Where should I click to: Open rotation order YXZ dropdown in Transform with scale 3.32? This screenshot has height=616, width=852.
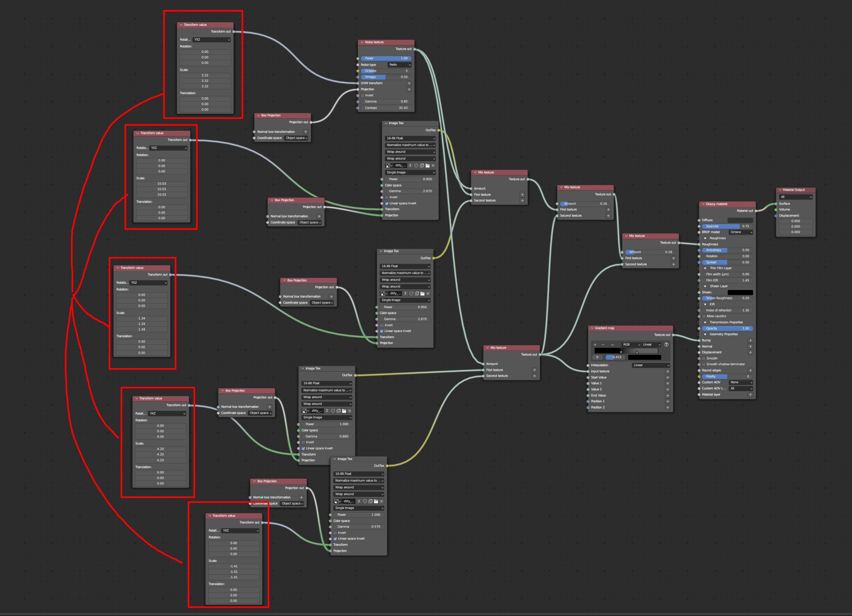tap(212, 40)
